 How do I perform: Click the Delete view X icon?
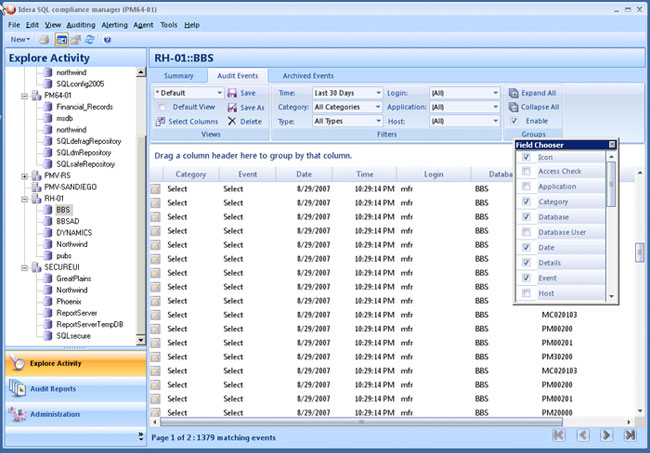pos(232,121)
